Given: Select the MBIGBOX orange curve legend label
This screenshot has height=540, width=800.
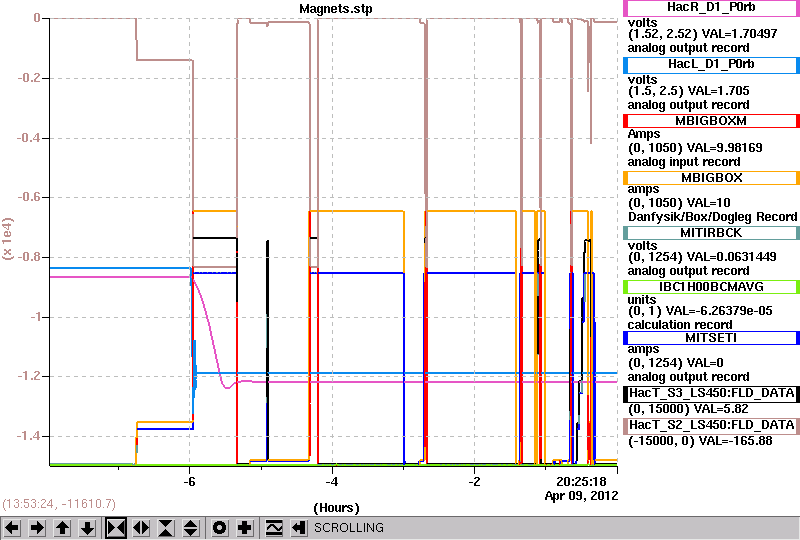Looking at the screenshot, I should click(711, 178).
